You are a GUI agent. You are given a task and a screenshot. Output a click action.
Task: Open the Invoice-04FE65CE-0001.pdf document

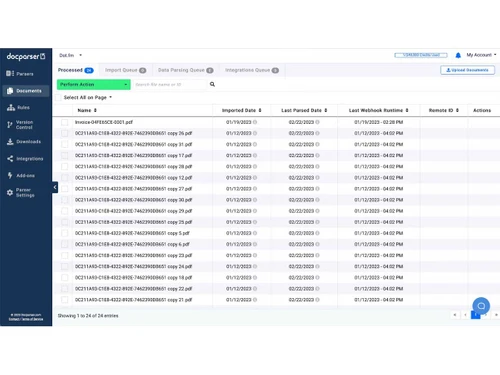tap(104, 122)
